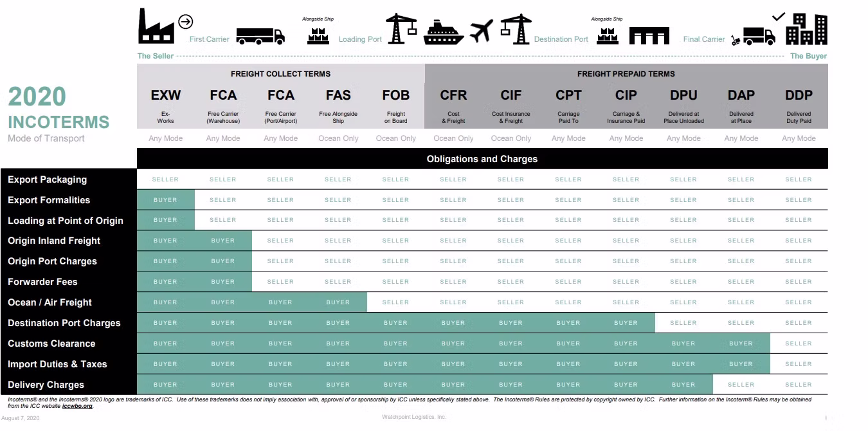
Task: Select the airplane icon
Action: click(481, 31)
